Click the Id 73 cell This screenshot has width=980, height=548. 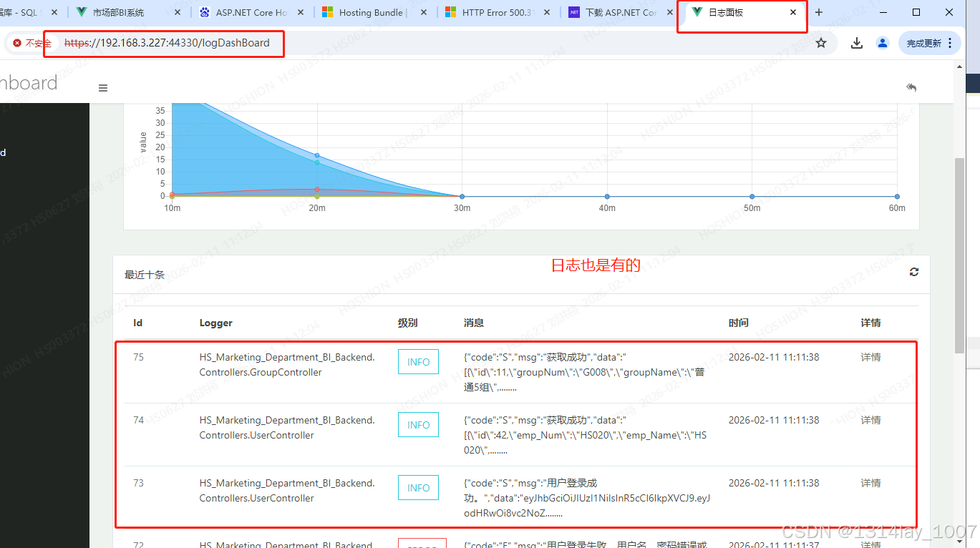point(138,483)
